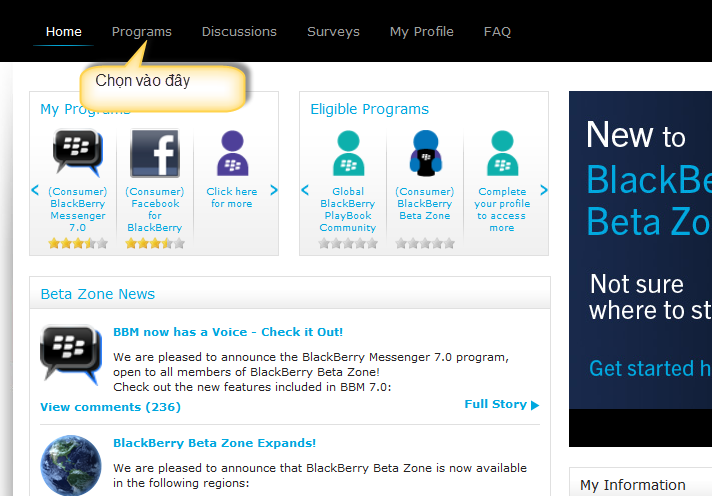Rate BlackBerry Messenger 7.0 with the stars
This screenshot has height=496, width=712.
(x=78, y=243)
